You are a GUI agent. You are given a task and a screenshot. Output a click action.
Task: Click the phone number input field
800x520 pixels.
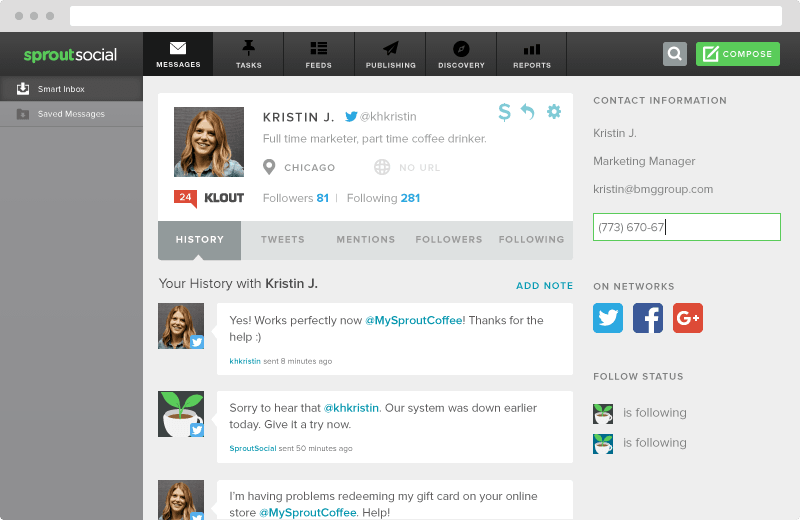point(687,227)
